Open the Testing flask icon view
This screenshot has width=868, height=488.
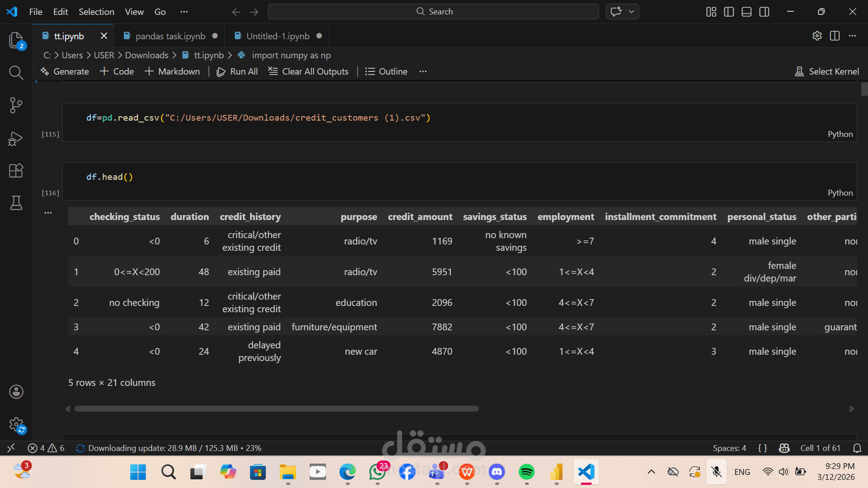16,203
